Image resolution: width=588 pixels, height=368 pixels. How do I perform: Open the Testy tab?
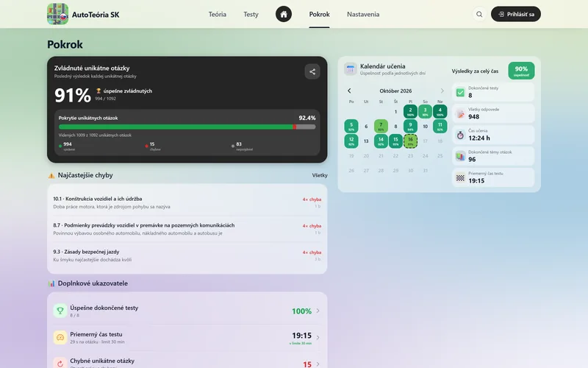click(x=251, y=14)
